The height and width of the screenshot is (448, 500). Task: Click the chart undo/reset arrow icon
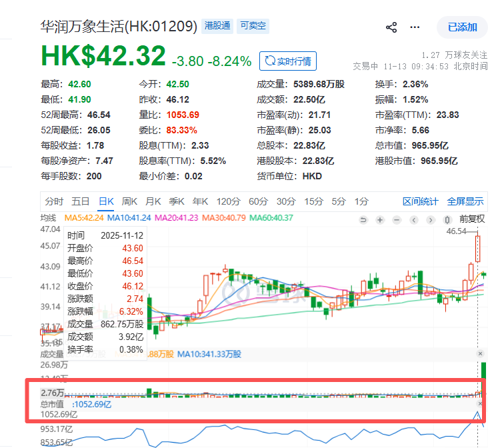(x=363, y=219)
